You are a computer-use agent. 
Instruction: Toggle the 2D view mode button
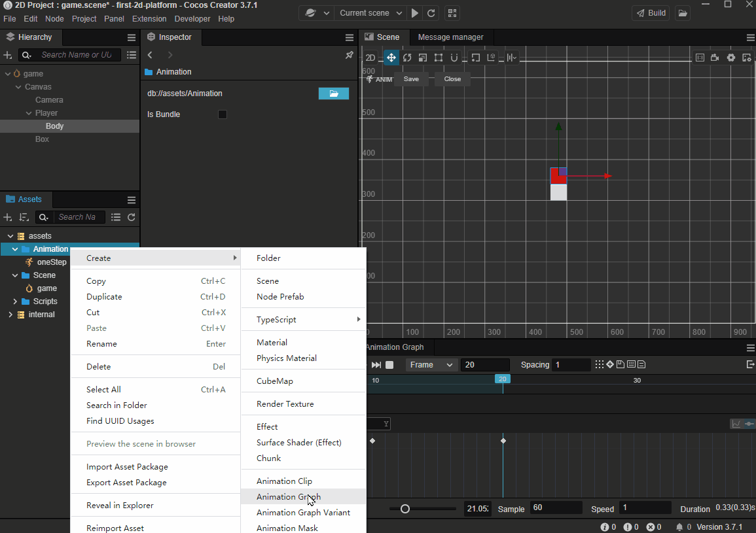(370, 58)
